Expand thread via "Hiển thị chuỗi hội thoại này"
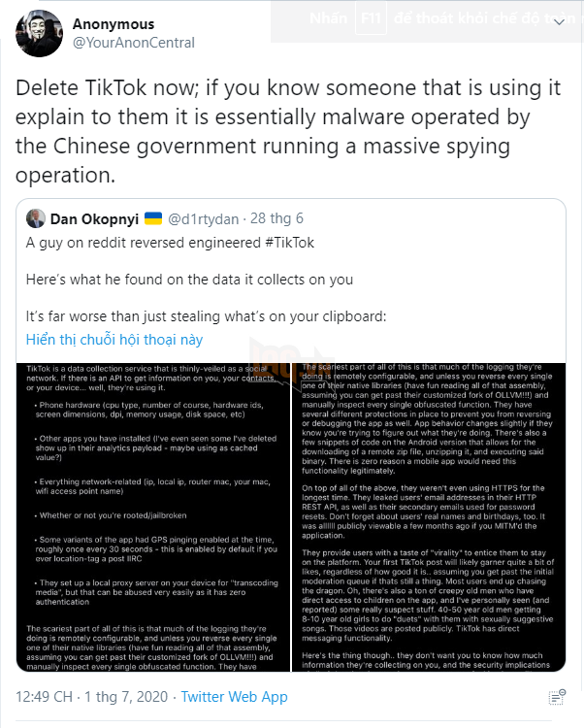 [114, 339]
